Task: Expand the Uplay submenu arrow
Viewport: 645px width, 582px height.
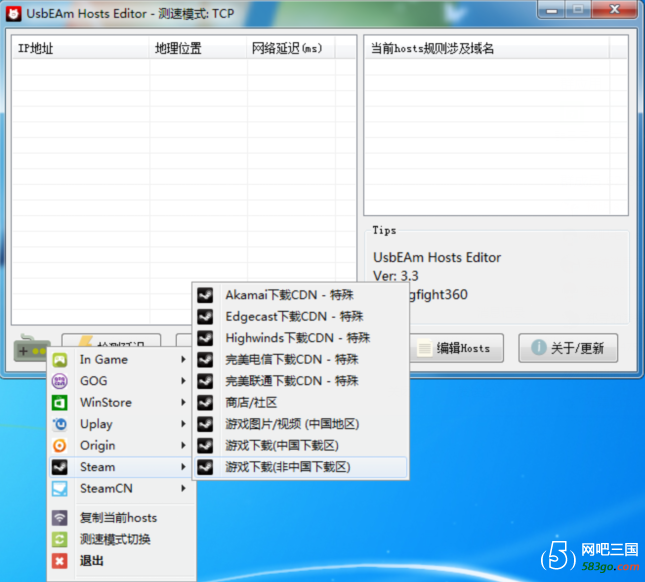Action: (x=183, y=424)
